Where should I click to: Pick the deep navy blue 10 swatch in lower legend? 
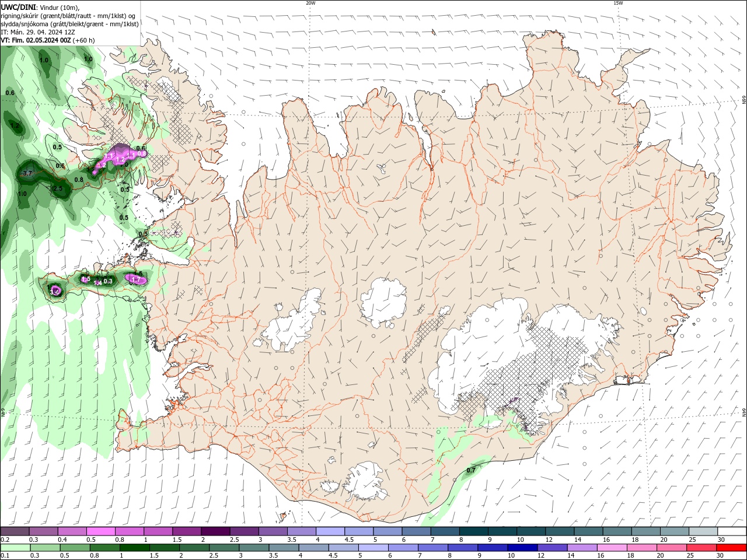(522, 548)
